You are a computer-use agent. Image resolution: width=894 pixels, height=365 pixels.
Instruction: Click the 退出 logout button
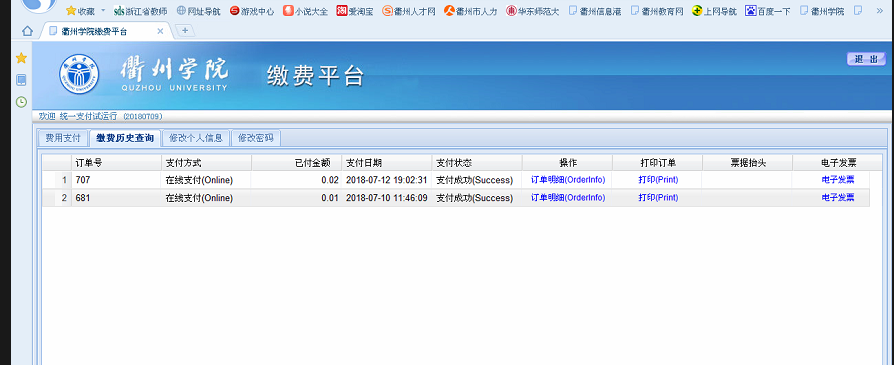click(866, 59)
